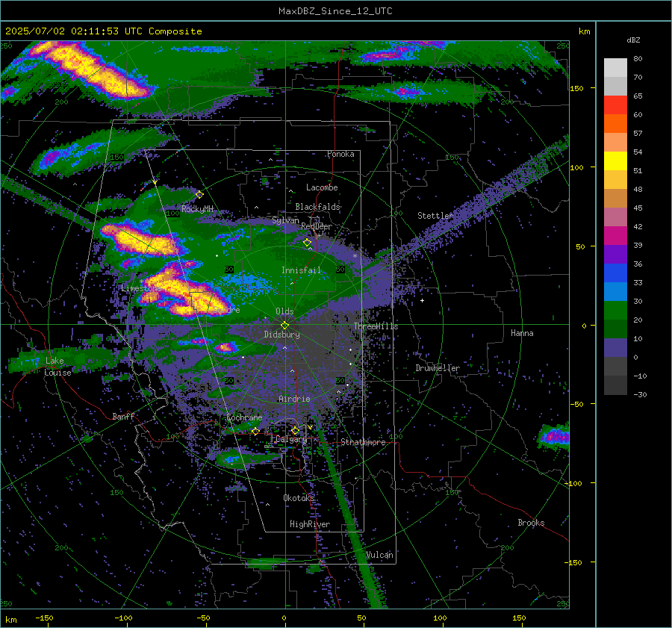Click the dBZ heading above the legend
Screen dimensions: 672x628
tap(633, 40)
